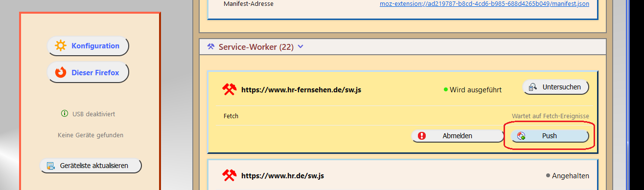Click the crossed hammers icon for hr.de
Image resolution: width=644 pixels, height=190 pixels.
click(230, 175)
